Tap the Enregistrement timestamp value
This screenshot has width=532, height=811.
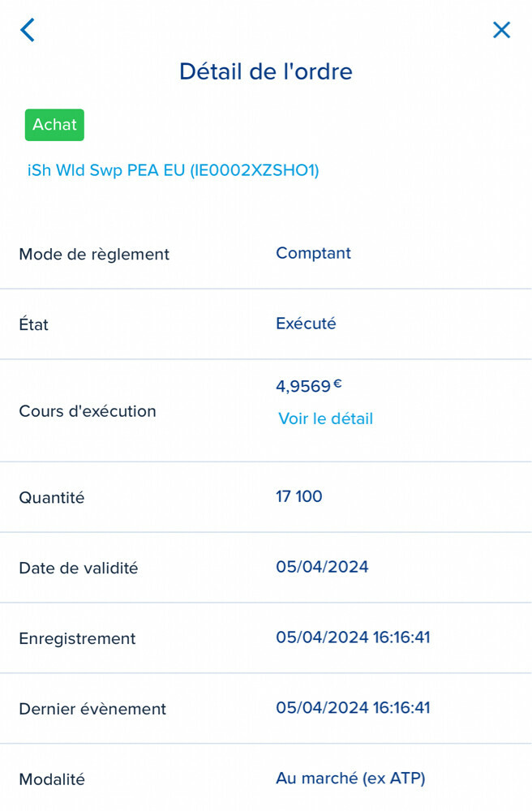point(353,637)
